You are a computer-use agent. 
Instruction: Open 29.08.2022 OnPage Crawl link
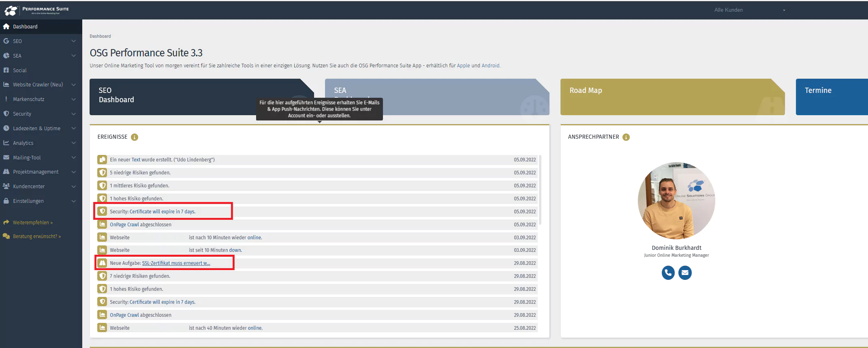pyautogui.click(x=124, y=315)
